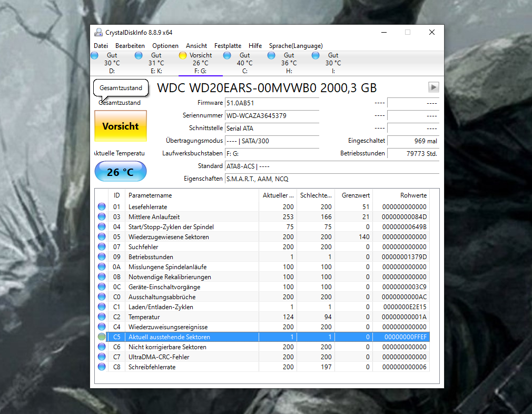The image size is (532, 414).
Task: Click the Betriebsstunden value 79773 Std.
Action: coord(413,153)
